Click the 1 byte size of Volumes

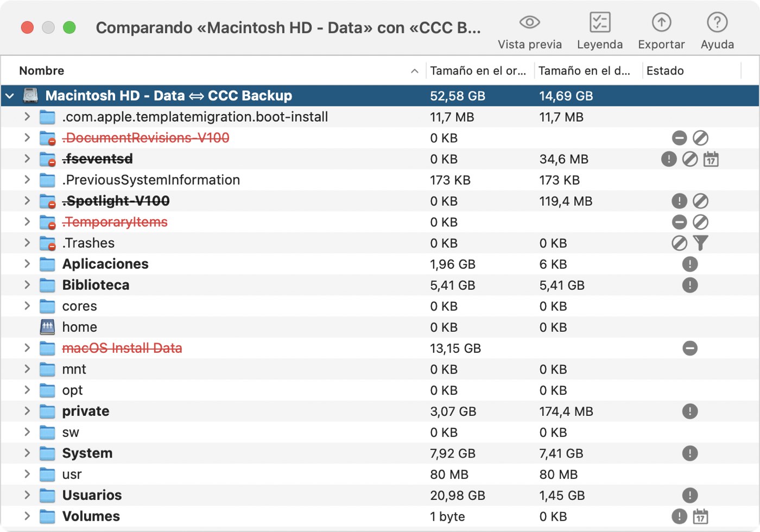pos(447,517)
